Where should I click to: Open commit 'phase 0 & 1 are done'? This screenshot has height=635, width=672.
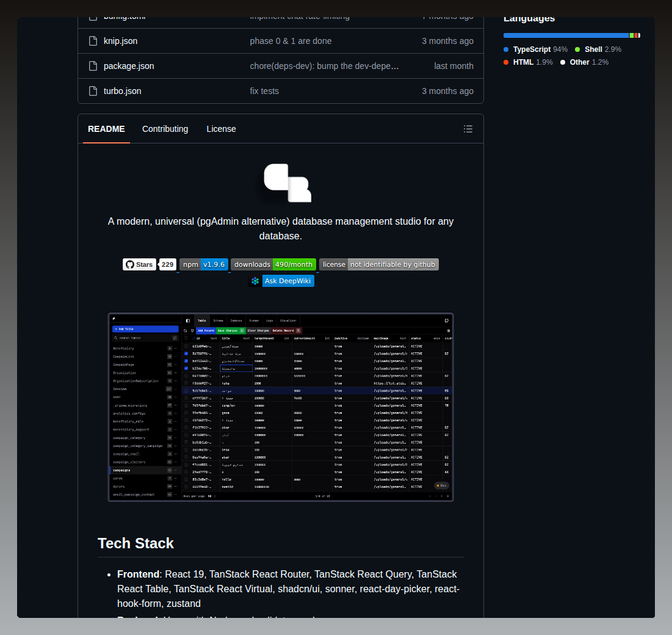click(x=291, y=41)
